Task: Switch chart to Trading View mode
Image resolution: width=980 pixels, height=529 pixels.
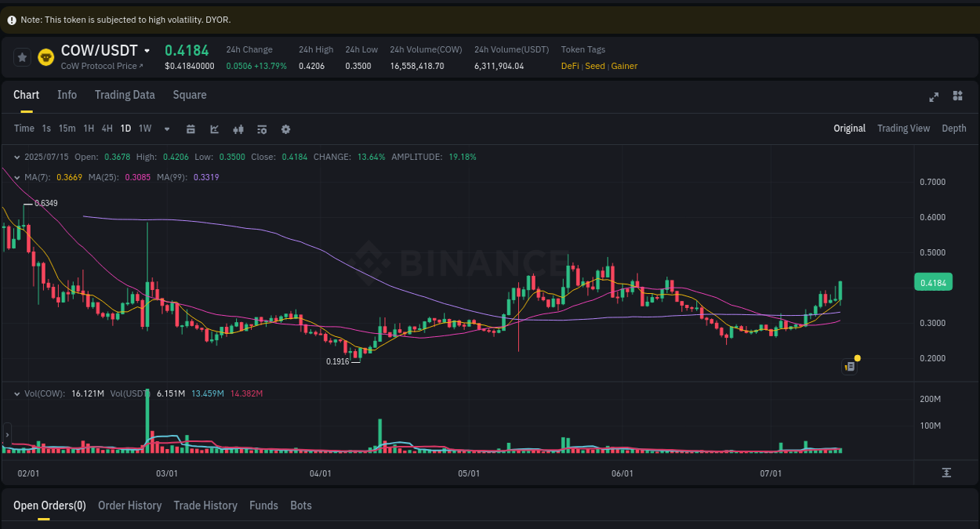Action: 903,128
